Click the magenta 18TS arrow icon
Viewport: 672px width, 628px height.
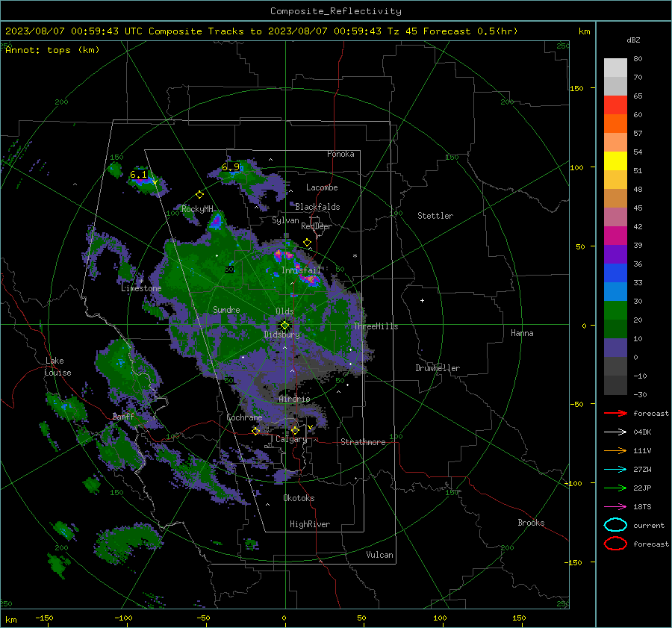tap(615, 507)
